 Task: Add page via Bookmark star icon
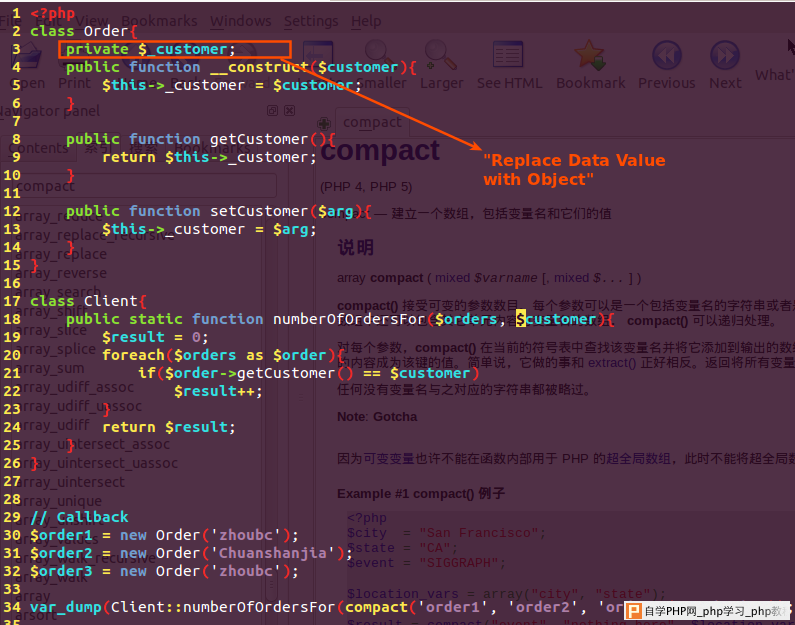590,55
